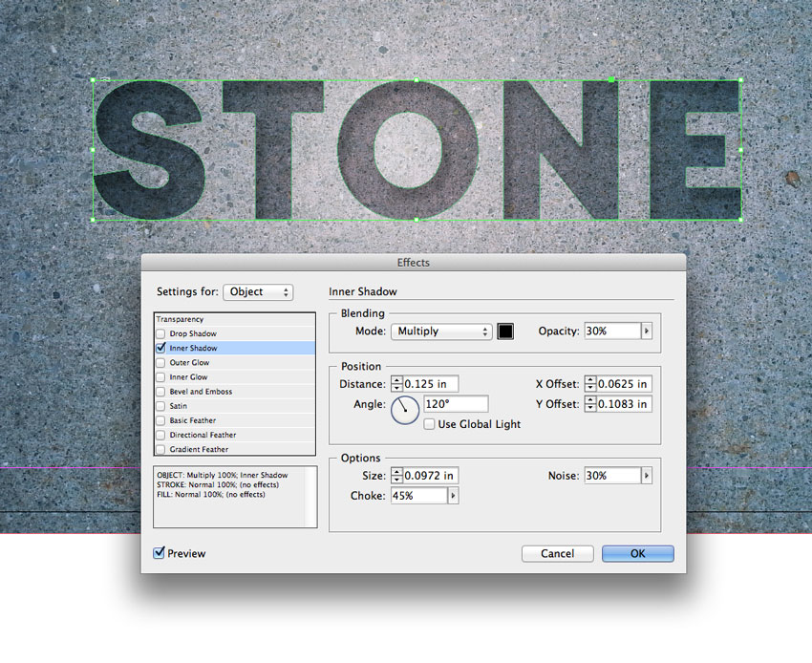Increase Distance with its up stepper arrow
The width and height of the screenshot is (812, 663).
point(398,379)
